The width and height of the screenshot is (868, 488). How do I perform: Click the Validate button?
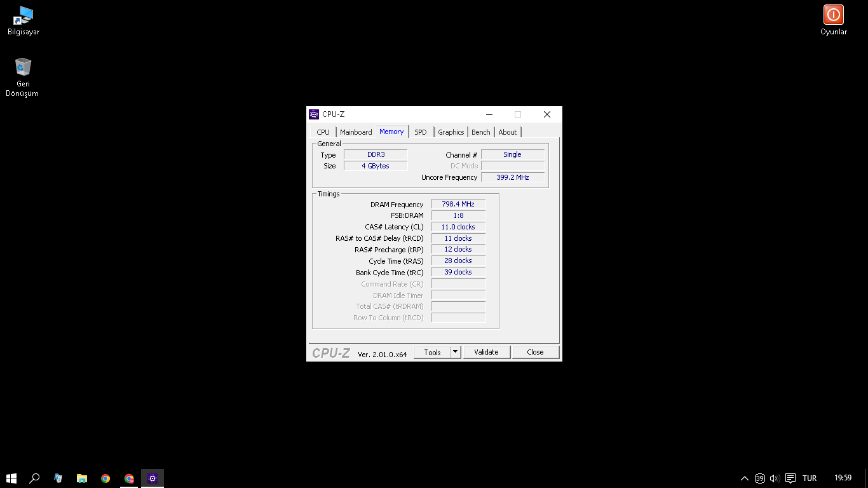tap(487, 352)
